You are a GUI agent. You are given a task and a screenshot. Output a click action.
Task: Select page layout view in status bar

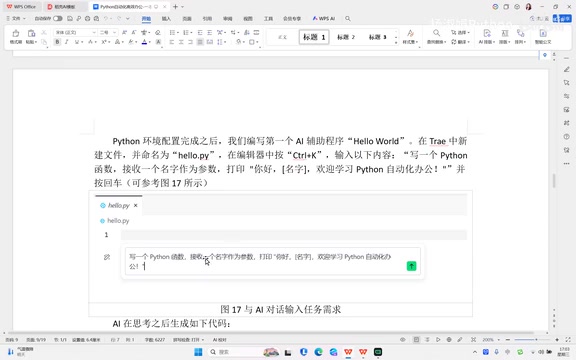coord(416,340)
